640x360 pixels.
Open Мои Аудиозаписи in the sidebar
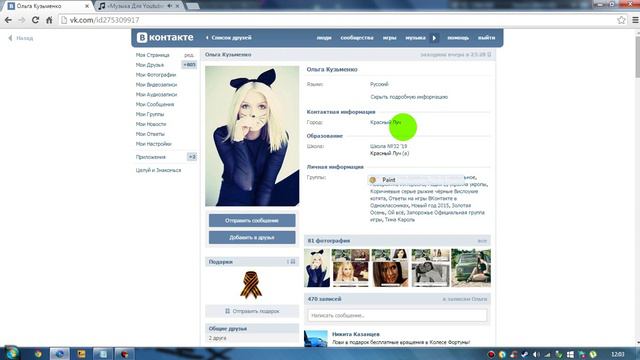coord(156,94)
